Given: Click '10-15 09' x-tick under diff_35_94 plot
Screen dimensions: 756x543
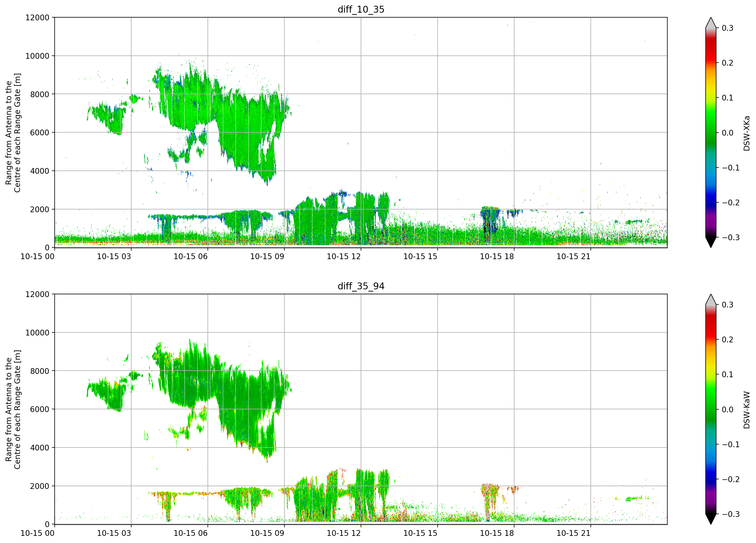Looking at the screenshot, I should point(267,533).
